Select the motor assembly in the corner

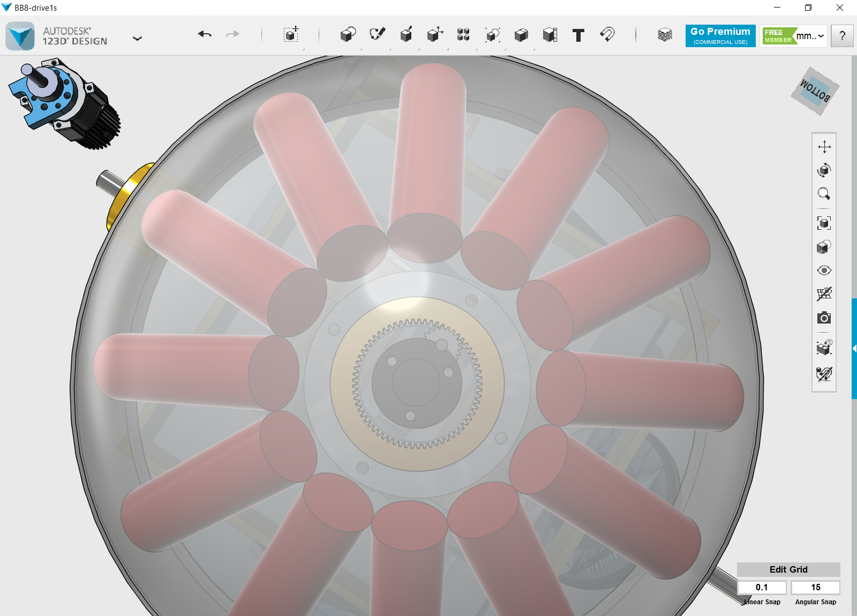tap(64, 103)
